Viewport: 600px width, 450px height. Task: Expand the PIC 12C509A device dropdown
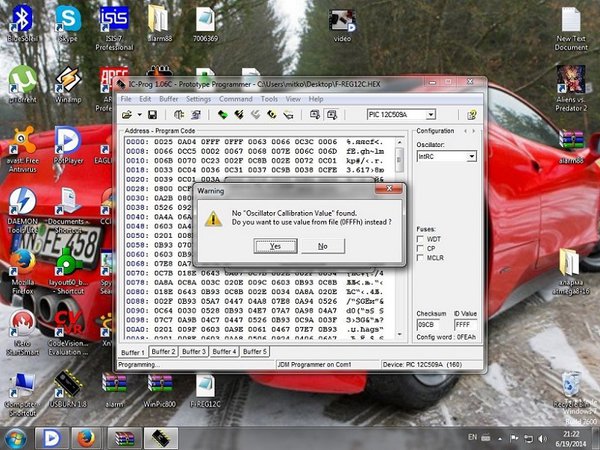pyautogui.click(x=431, y=114)
